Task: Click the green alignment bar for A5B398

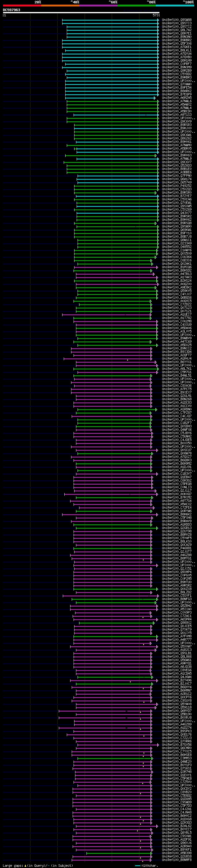Action: [x=119, y=853]
